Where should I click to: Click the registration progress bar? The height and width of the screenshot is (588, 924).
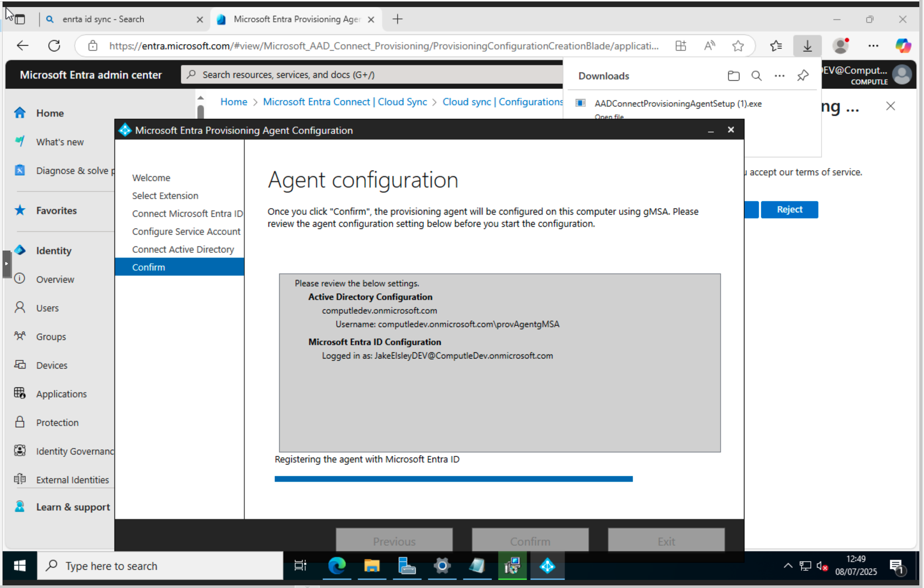tap(453, 479)
